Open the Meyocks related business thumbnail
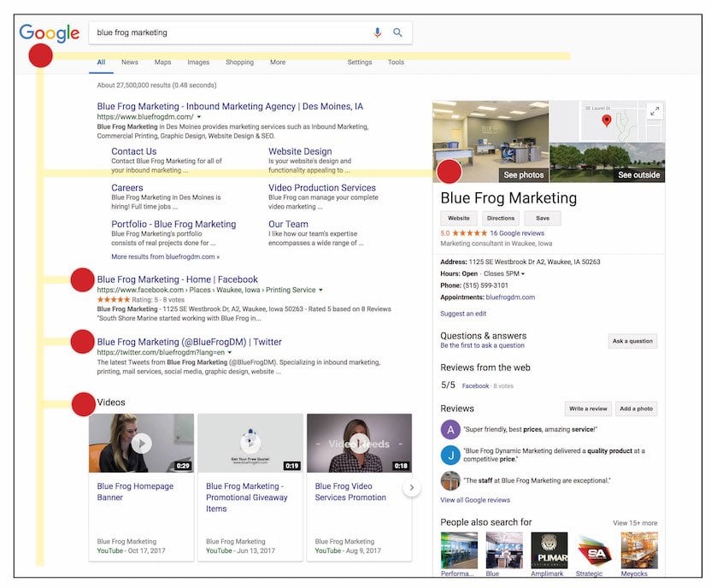This screenshot has height=588, width=711. click(x=639, y=550)
